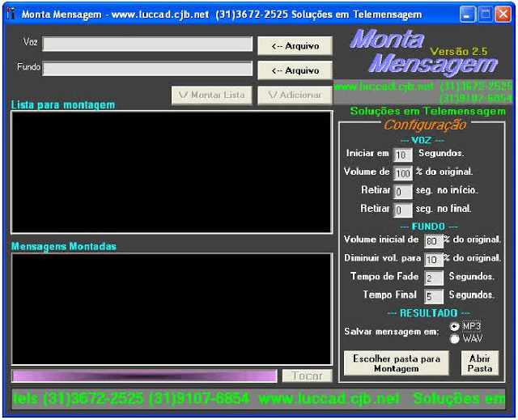Edit Retirar seg. no final field
The height and width of the screenshot is (420, 518).
click(402, 210)
